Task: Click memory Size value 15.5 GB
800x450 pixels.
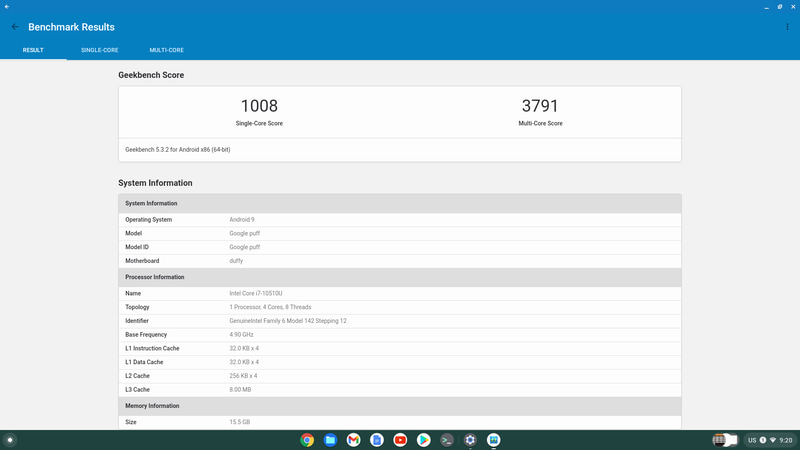Action: click(239, 422)
